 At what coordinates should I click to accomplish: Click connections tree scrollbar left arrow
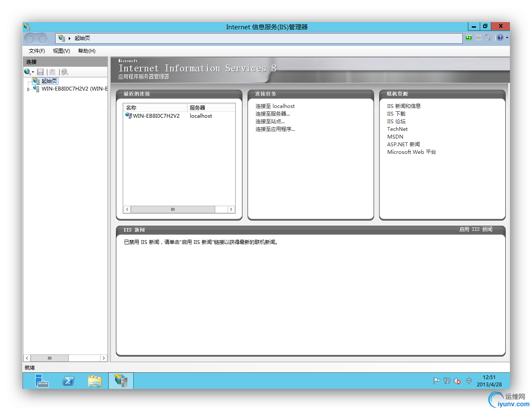click(27, 358)
